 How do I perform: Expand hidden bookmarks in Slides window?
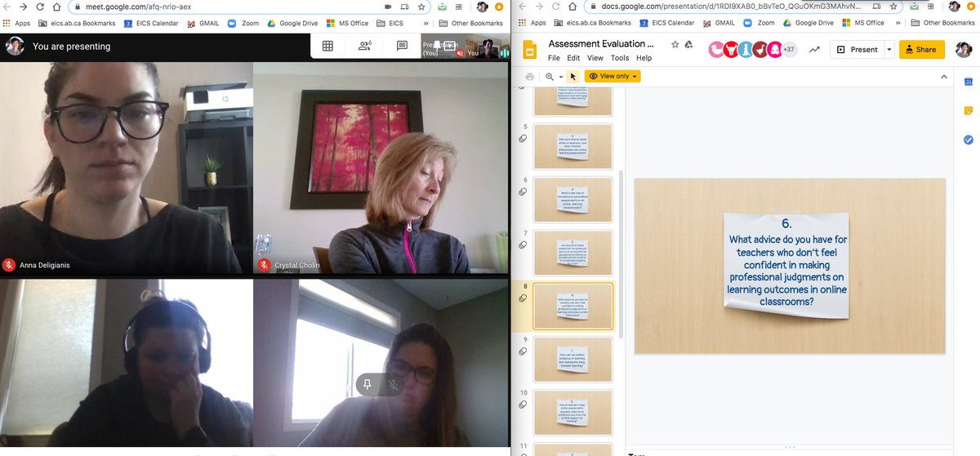pyautogui.click(x=897, y=23)
